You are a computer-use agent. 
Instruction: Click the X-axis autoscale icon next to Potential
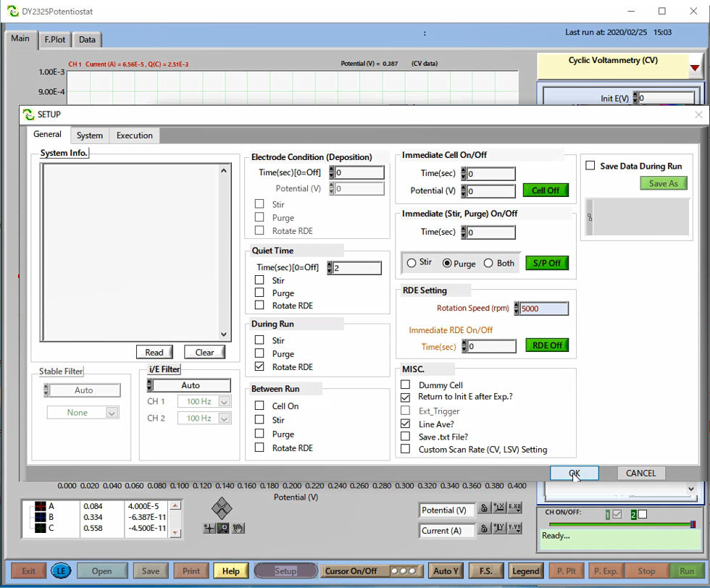pyautogui.click(x=499, y=510)
